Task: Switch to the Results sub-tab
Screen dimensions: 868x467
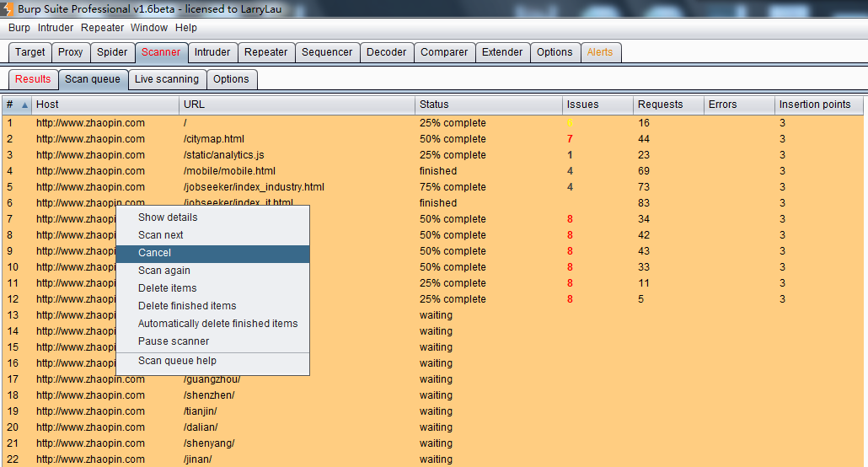Action: (x=33, y=79)
